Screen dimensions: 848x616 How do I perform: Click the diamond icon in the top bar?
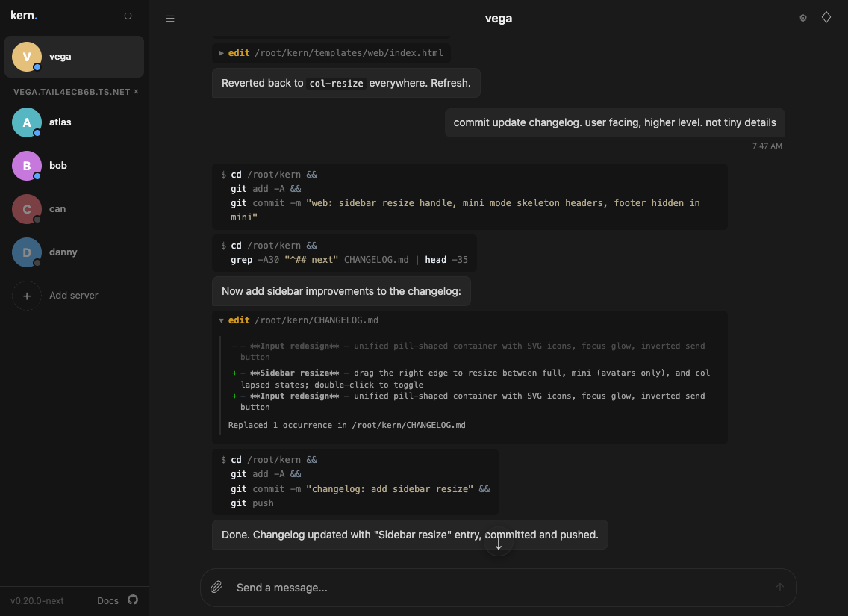(x=826, y=17)
